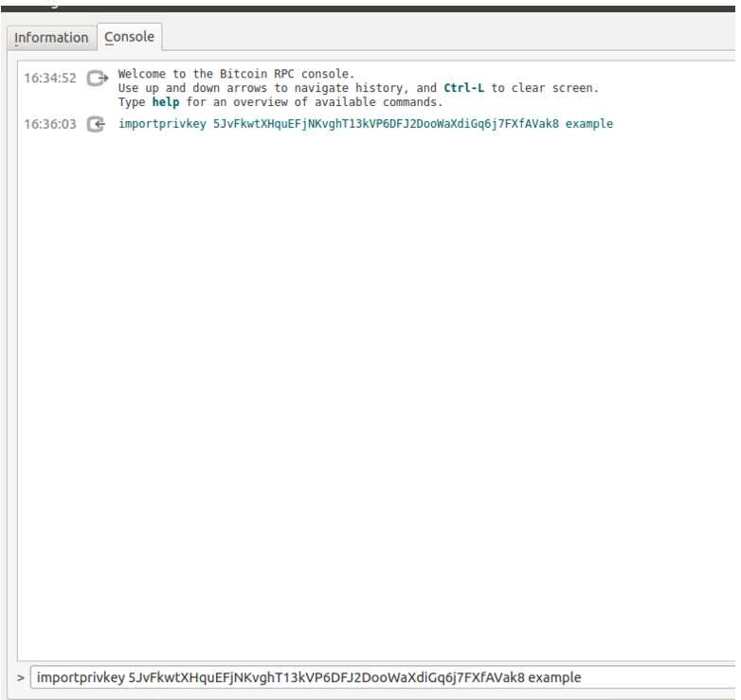The image size is (741, 700).
Task: Click the 'Welcome to the Bitcoin RPC console.' line
Action: click(236, 74)
